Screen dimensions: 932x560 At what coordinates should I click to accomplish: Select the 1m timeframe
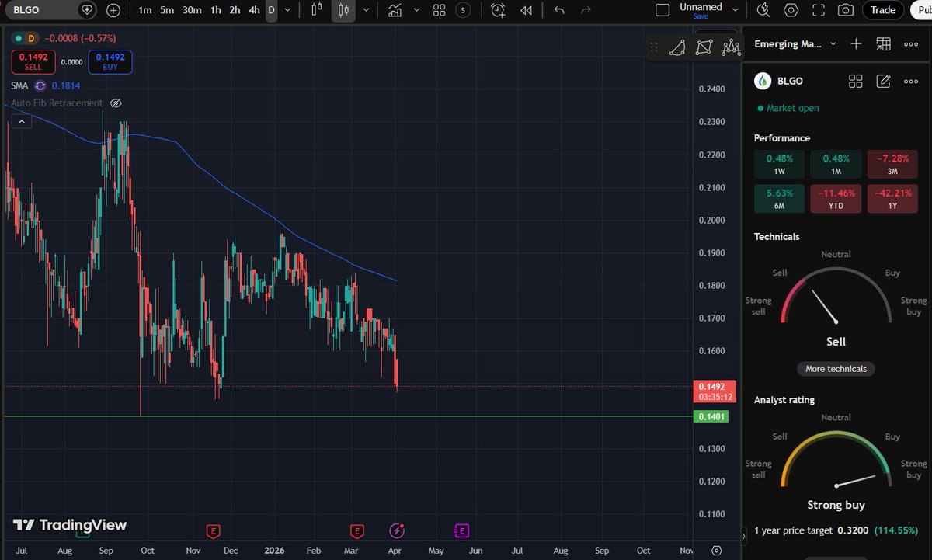(144, 10)
